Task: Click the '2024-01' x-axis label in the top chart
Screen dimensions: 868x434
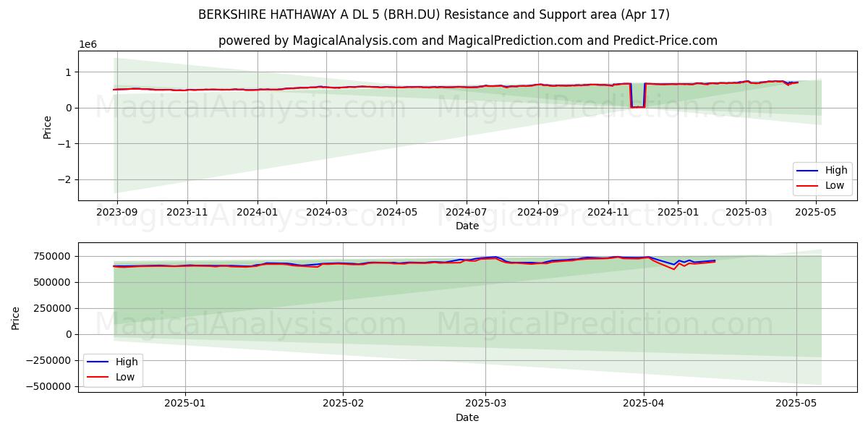Action: tap(258, 212)
